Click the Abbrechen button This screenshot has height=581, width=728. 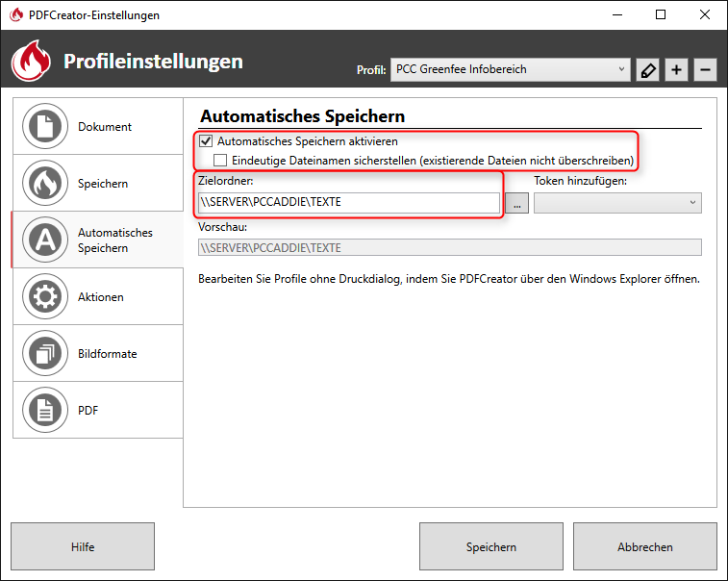pos(644,547)
